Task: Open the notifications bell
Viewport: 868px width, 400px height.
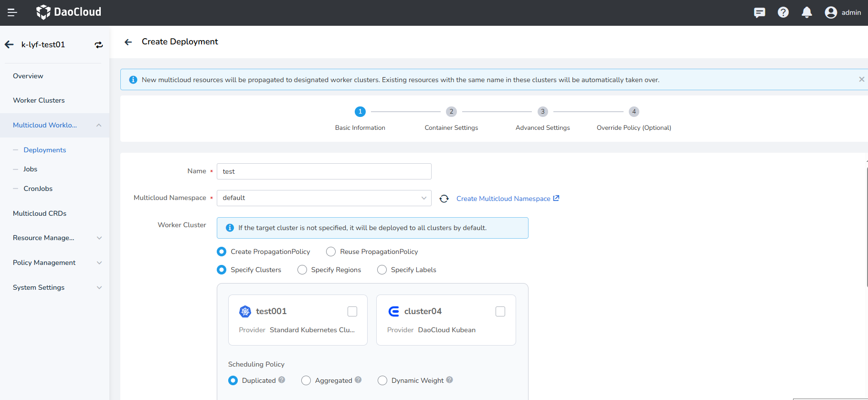Action: click(806, 12)
